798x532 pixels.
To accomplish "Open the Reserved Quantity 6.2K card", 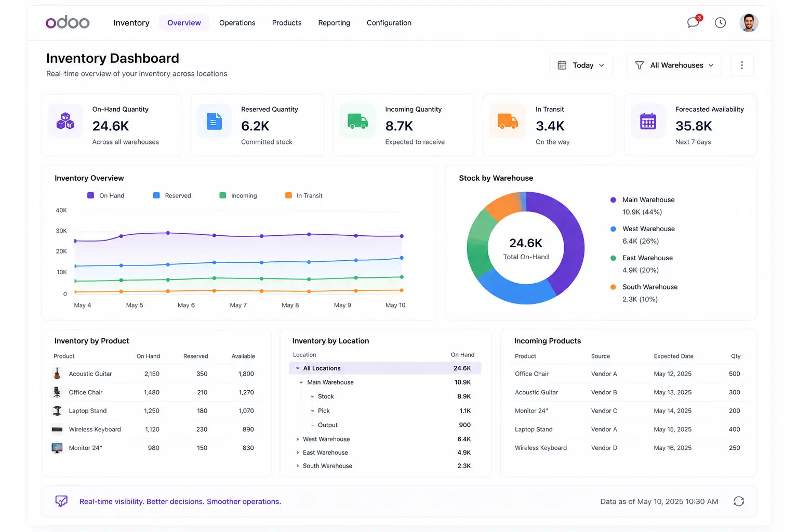I will coord(258,125).
